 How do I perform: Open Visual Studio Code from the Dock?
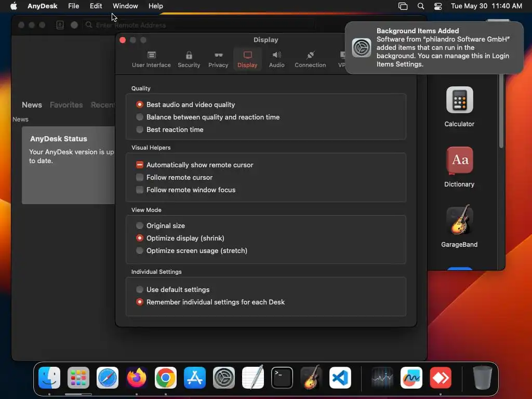[x=340, y=378]
